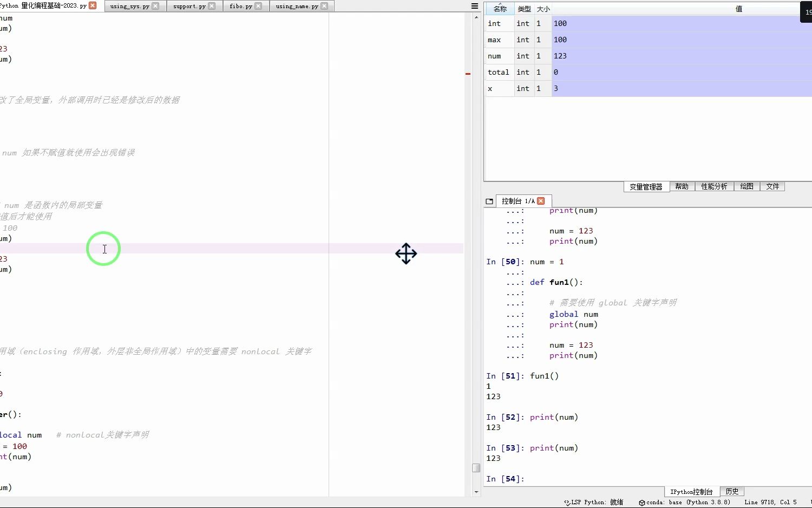Click the In [52]: print(num) console line
The image size is (812, 508).
tap(532, 417)
